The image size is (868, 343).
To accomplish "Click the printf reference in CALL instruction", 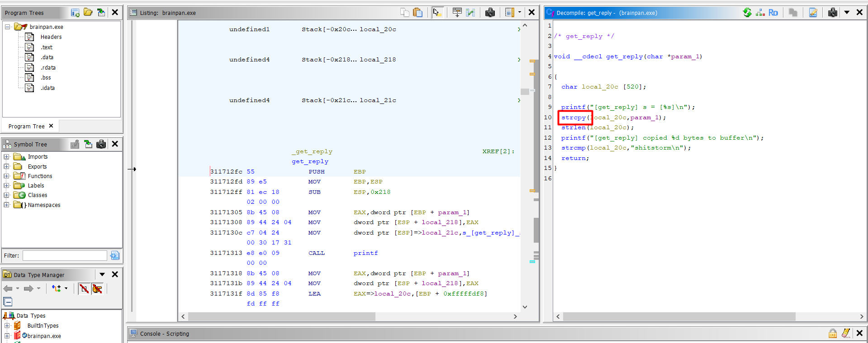I will pyautogui.click(x=365, y=253).
